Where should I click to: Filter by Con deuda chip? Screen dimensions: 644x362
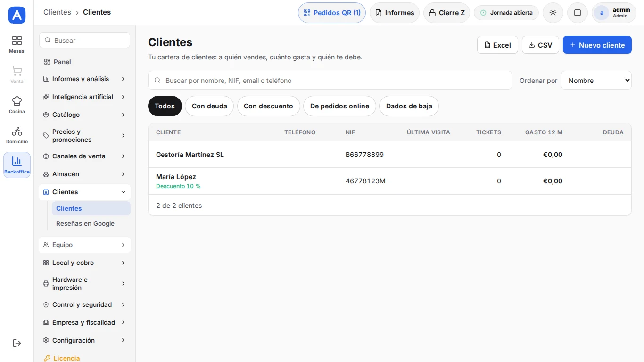coord(209,106)
